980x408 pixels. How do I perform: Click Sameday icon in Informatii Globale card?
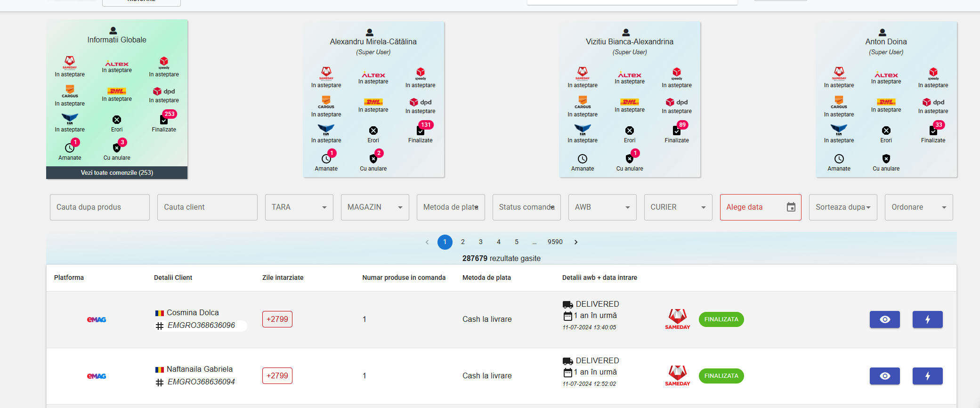[70, 62]
